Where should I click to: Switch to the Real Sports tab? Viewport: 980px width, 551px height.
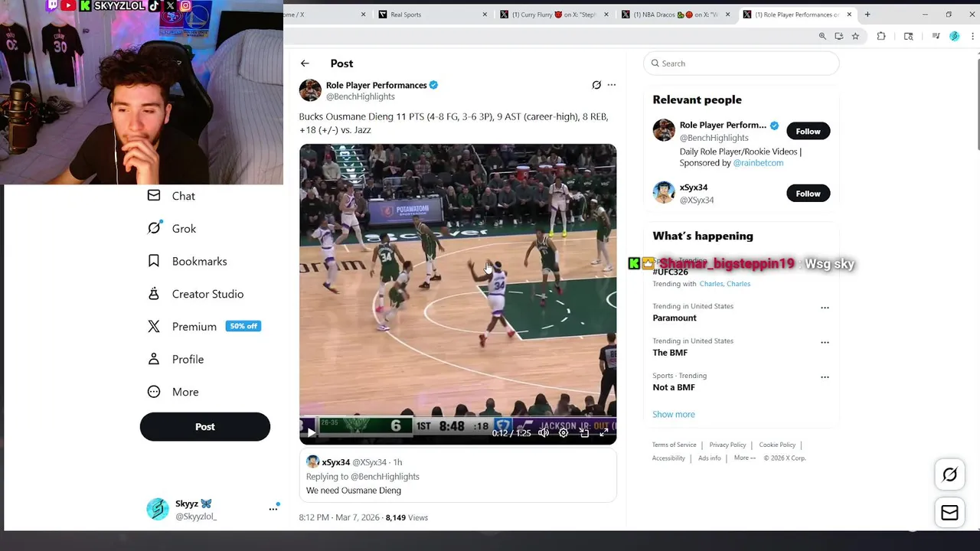point(433,15)
